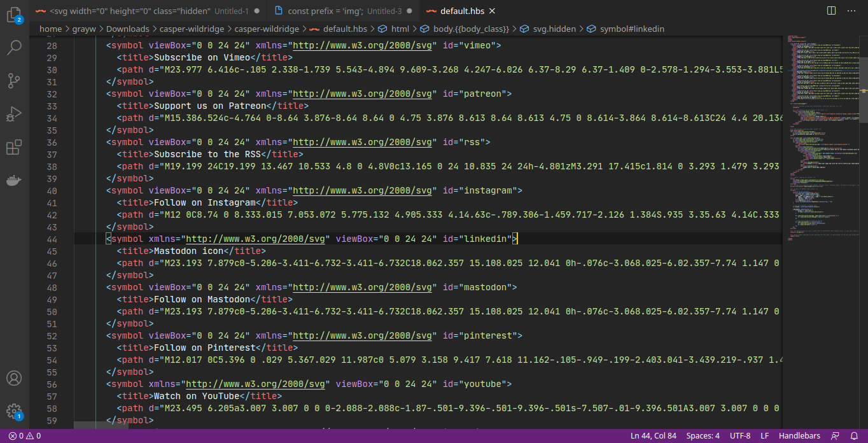
Task: Open the notifications bell in the status bar
Action: 853,436
